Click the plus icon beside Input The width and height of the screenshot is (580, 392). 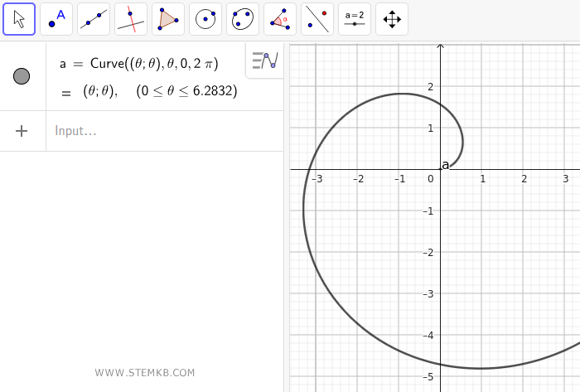pyautogui.click(x=22, y=131)
